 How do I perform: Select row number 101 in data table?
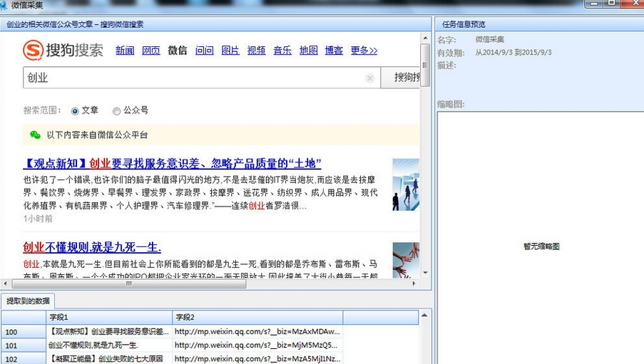point(24,345)
